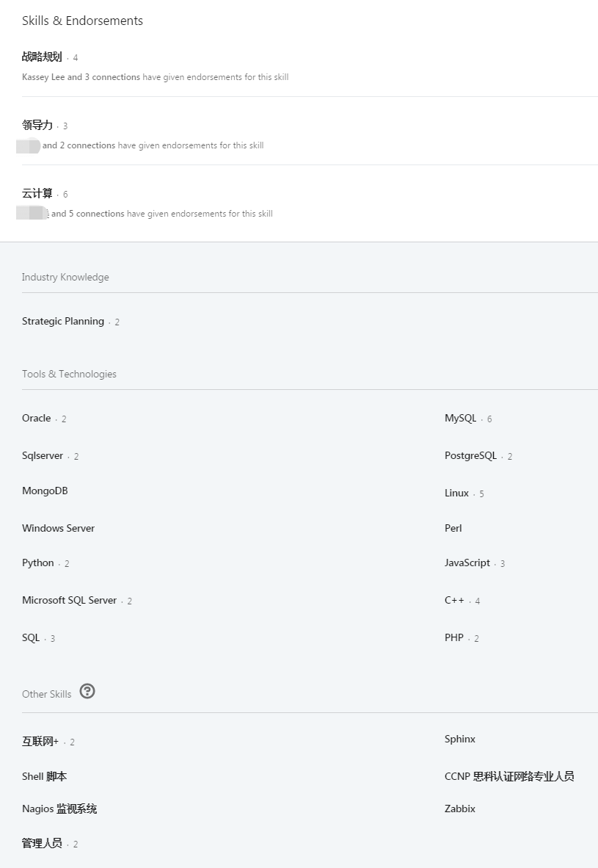Open the C++ skill entry
The image size is (598, 868).
pyautogui.click(x=454, y=600)
